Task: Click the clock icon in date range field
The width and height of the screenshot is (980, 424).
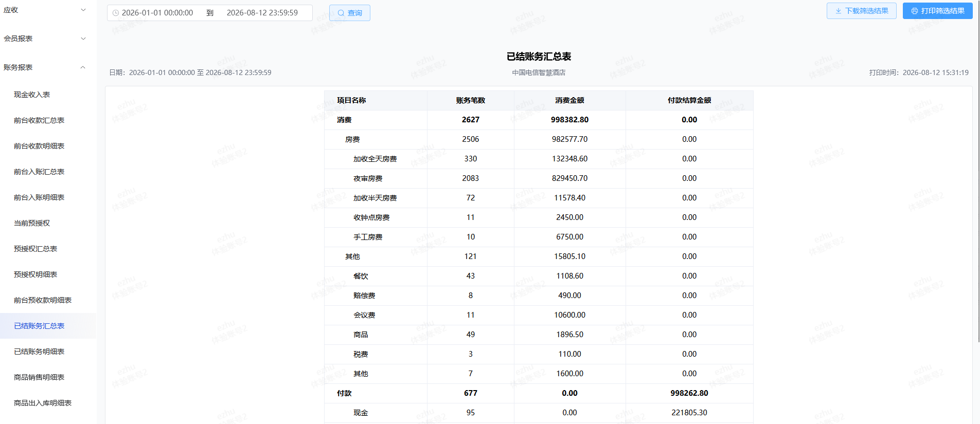Action: coord(116,13)
